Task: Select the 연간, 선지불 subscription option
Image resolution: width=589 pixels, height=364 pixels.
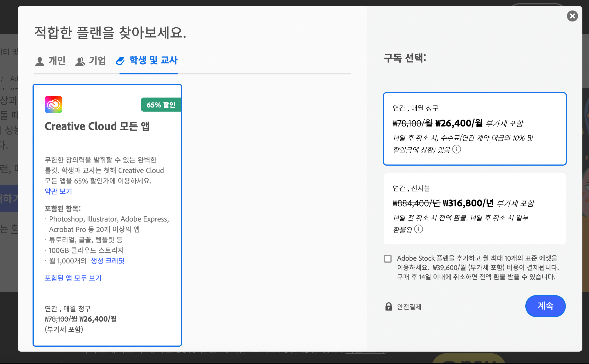Action: tap(474, 209)
